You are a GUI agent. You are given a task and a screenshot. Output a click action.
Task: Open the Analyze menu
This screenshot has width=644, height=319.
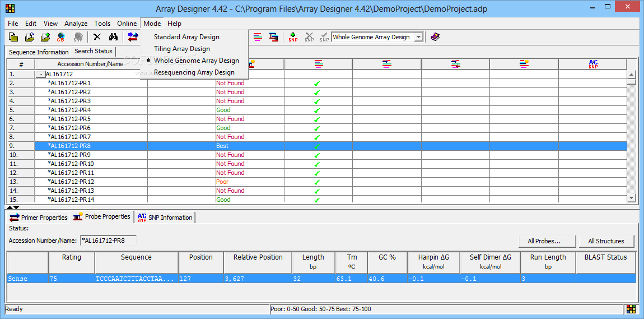point(76,24)
